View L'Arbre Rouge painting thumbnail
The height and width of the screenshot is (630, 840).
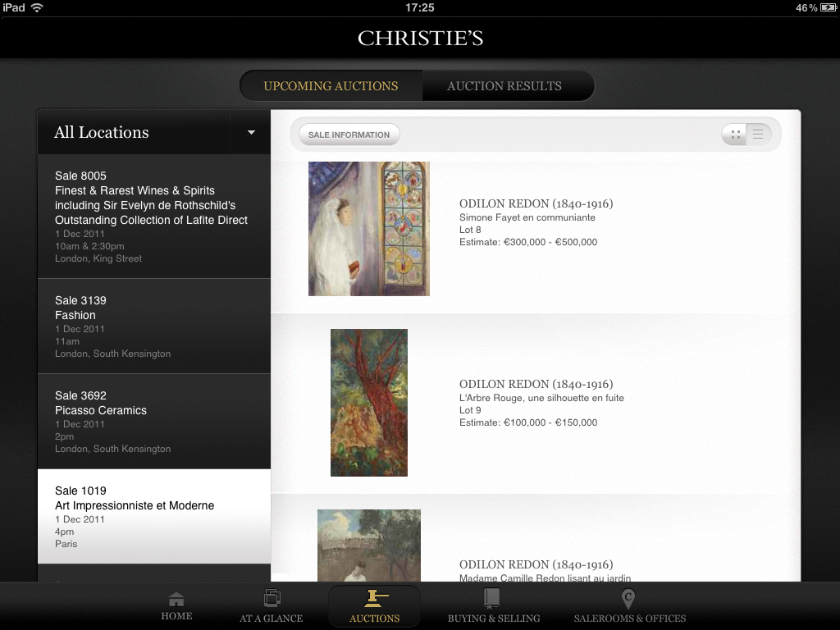click(x=369, y=403)
